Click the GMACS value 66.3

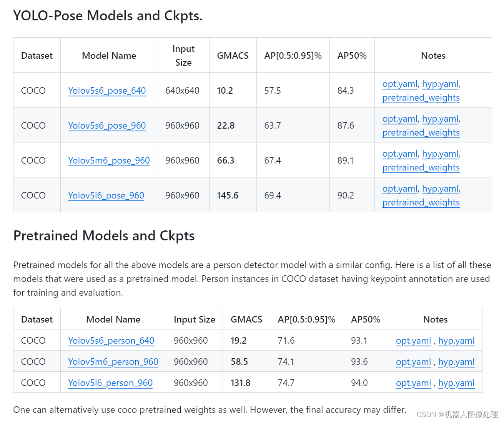[x=226, y=161]
